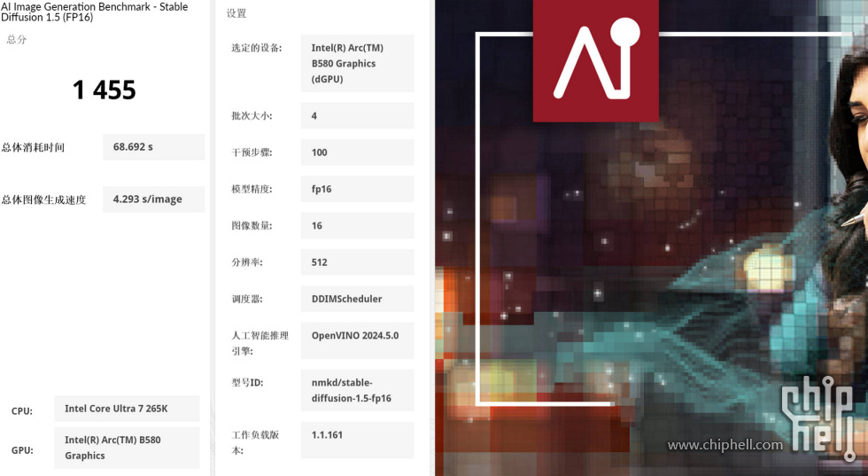This screenshot has height=476, width=868.
Task: Select the nmkd/stable-diffusion-1.5-fp16 value
Action: 358,390
